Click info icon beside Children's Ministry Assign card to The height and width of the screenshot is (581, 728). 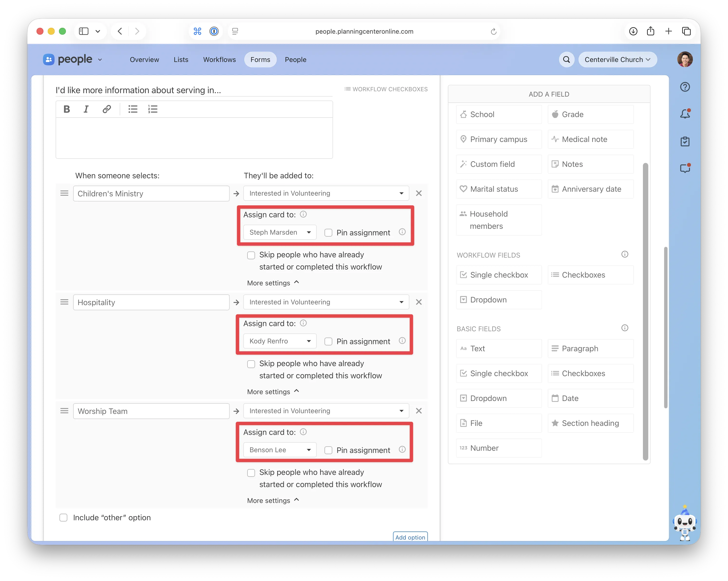point(303,214)
